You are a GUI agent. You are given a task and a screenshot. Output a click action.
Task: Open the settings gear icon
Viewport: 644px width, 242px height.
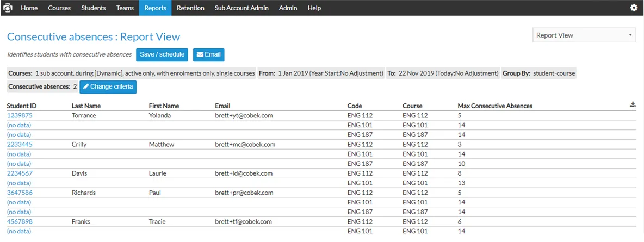click(634, 8)
